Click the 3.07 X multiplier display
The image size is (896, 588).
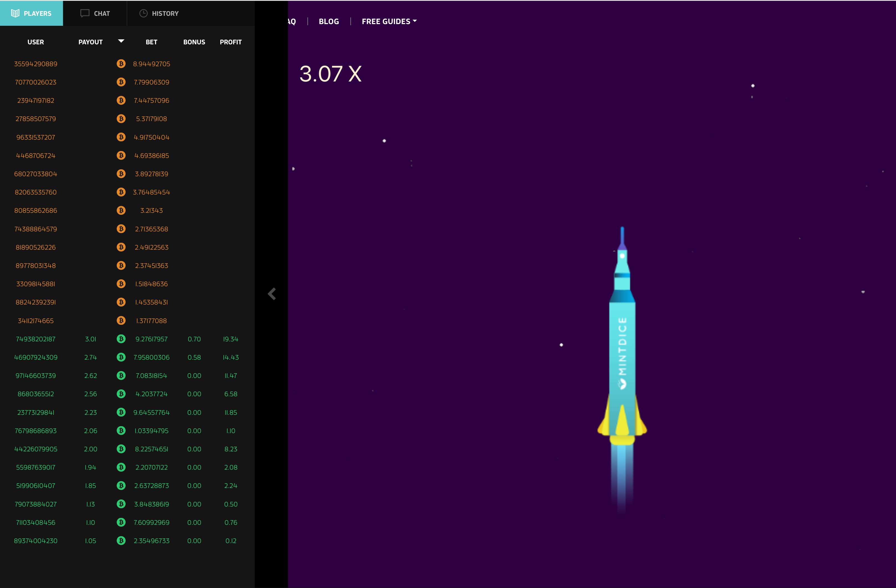[330, 73]
